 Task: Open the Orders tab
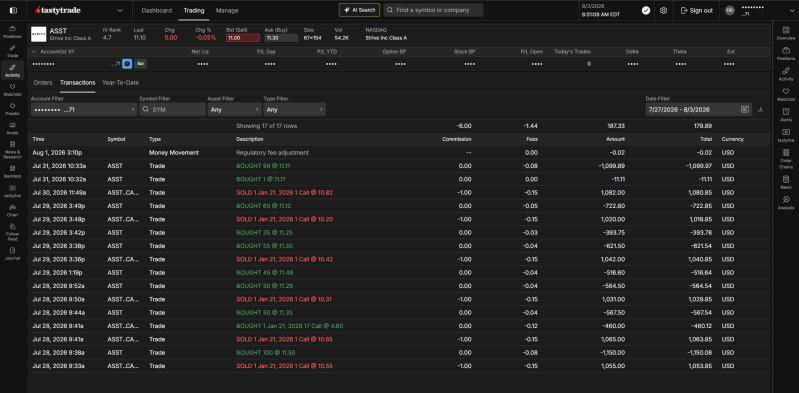pos(43,83)
